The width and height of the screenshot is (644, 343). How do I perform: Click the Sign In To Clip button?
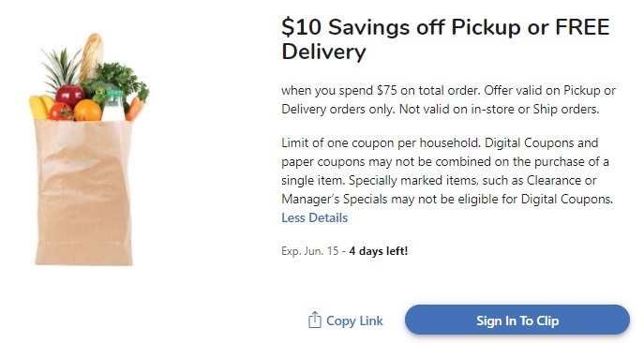(517, 321)
